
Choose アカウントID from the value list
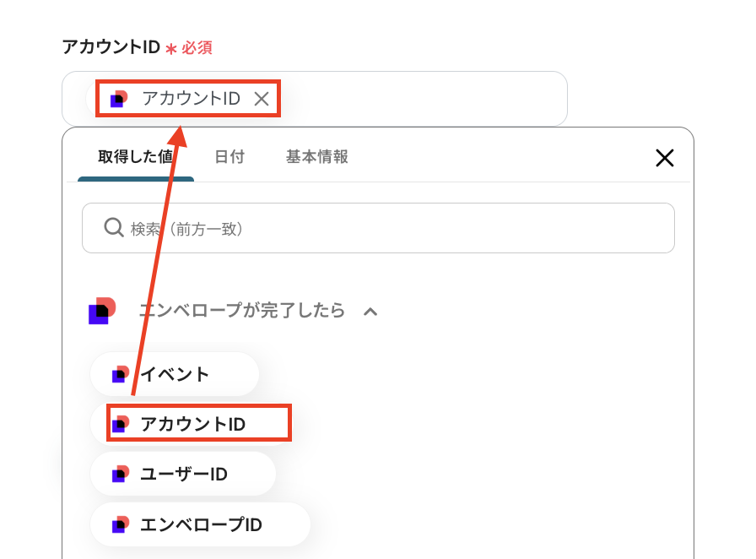tap(193, 423)
